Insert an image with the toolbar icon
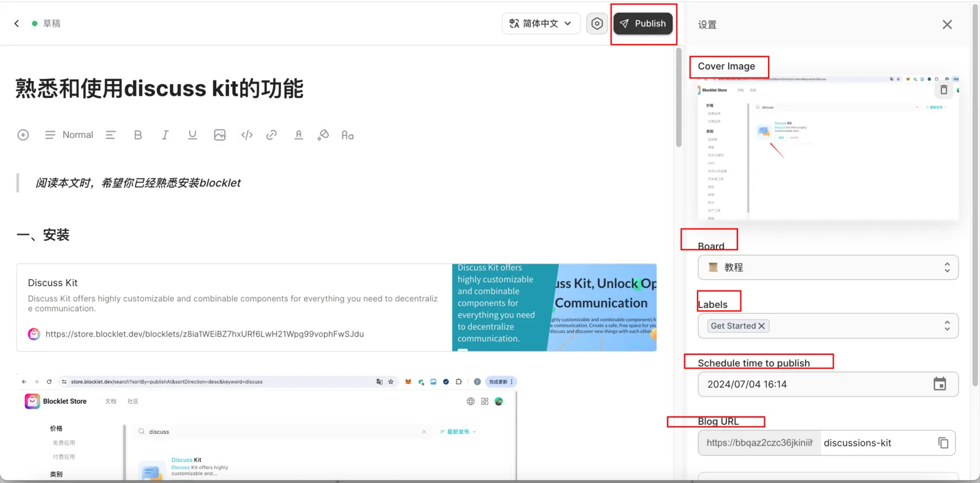 pos(220,135)
